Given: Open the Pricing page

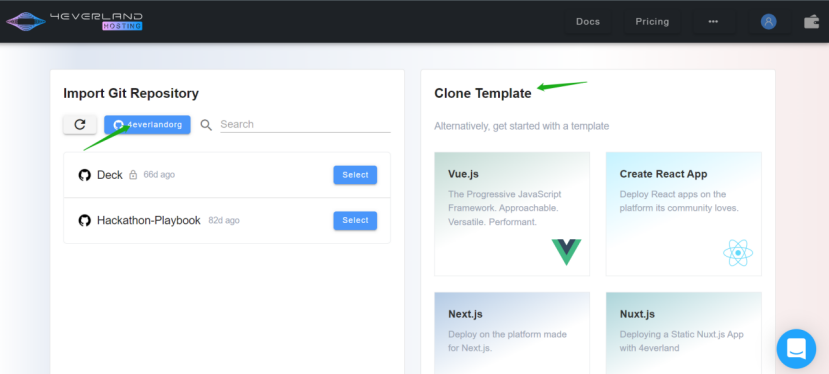Looking at the screenshot, I should coord(652,22).
